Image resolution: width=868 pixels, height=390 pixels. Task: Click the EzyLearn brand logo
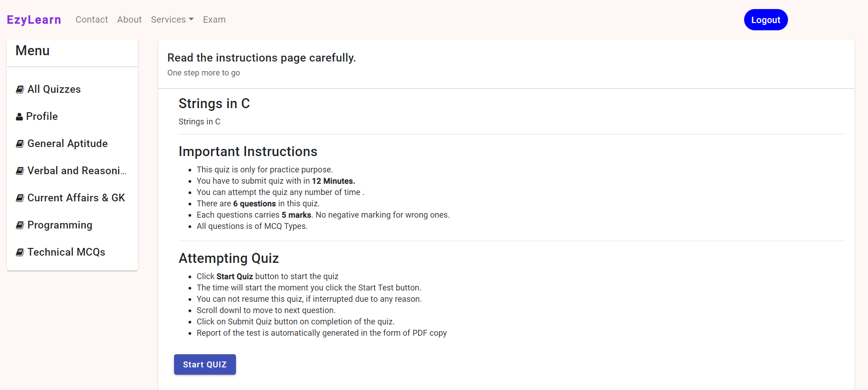tap(34, 19)
